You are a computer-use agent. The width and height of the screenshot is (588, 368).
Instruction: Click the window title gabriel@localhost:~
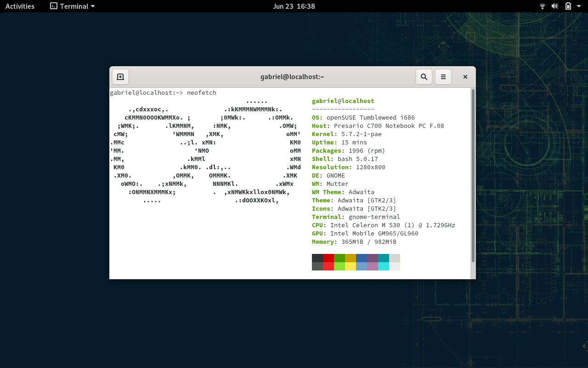click(292, 76)
